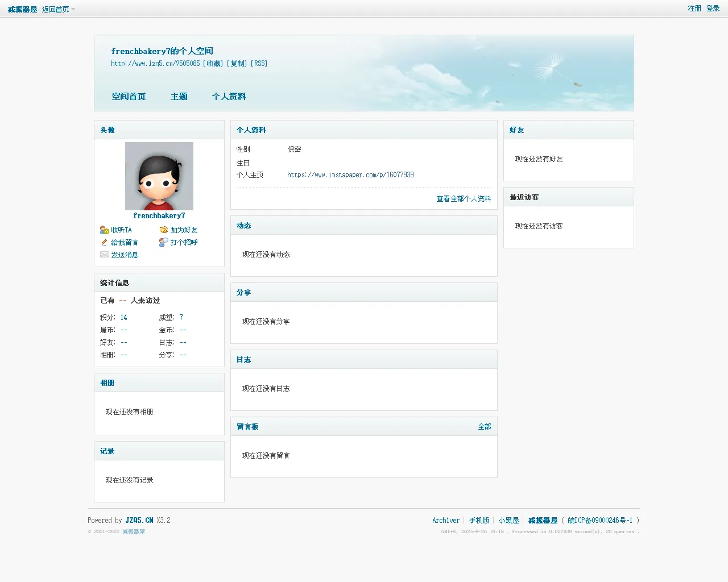
Task: Click the 发送消息 envelope icon
Action: pos(104,255)
